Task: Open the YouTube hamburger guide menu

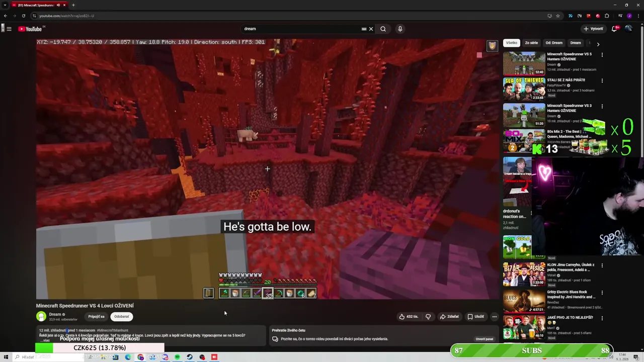Action: [9, 29]
